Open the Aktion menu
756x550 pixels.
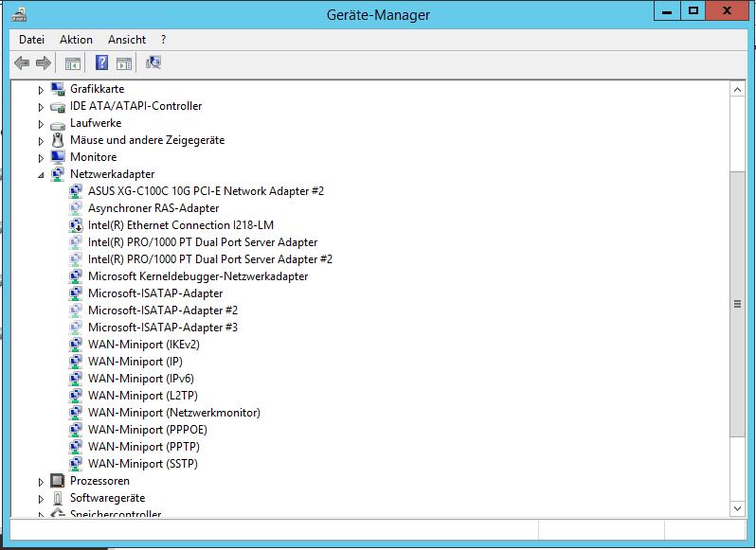tap(76, 40)
